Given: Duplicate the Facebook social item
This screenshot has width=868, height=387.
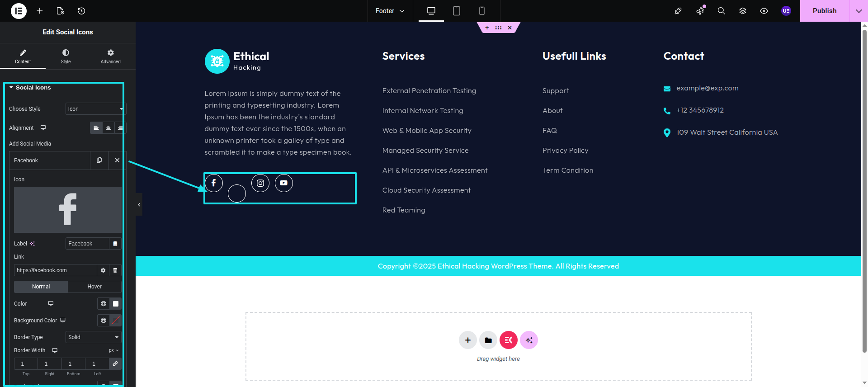Looking at the screenshot, I should [x=99, y=160].
